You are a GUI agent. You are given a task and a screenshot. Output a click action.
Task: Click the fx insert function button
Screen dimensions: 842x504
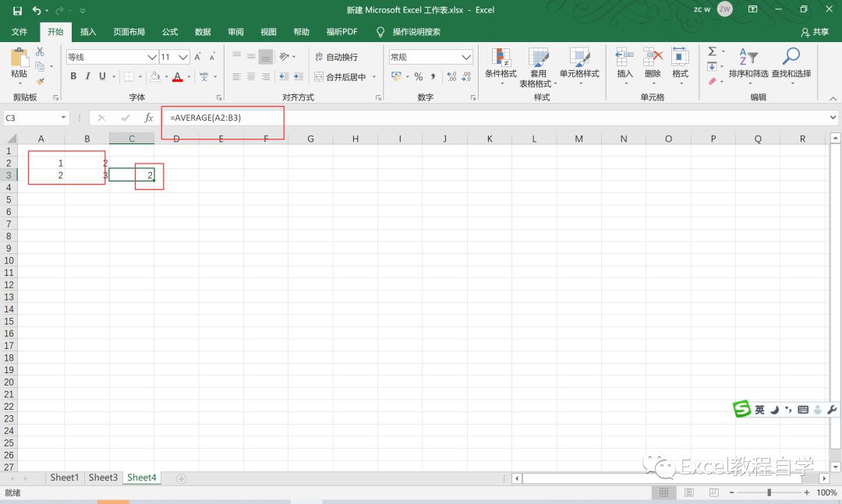tap(149, 118)
